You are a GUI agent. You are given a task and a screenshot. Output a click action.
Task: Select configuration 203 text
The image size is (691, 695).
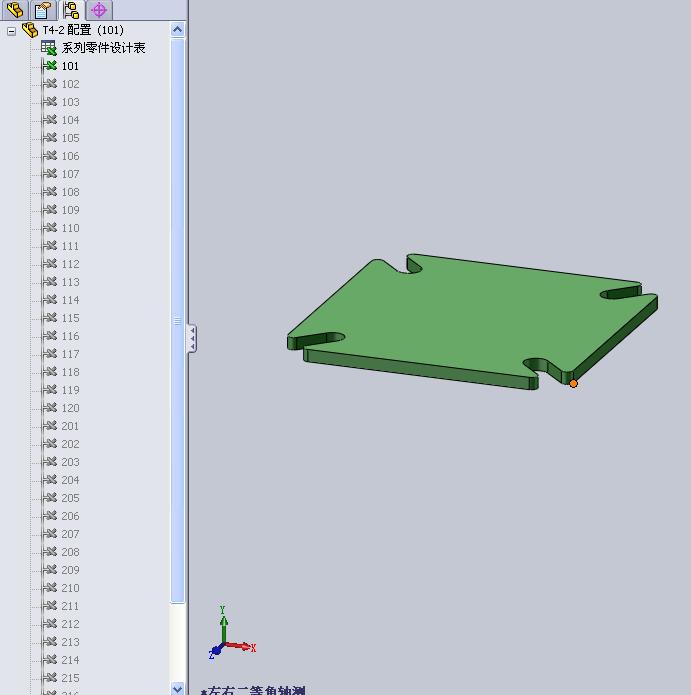70,462
